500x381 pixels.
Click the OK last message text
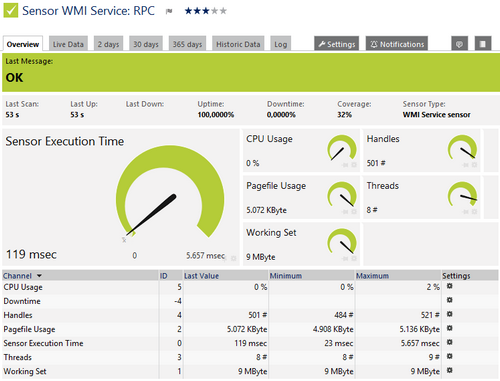tap(14, 78)
